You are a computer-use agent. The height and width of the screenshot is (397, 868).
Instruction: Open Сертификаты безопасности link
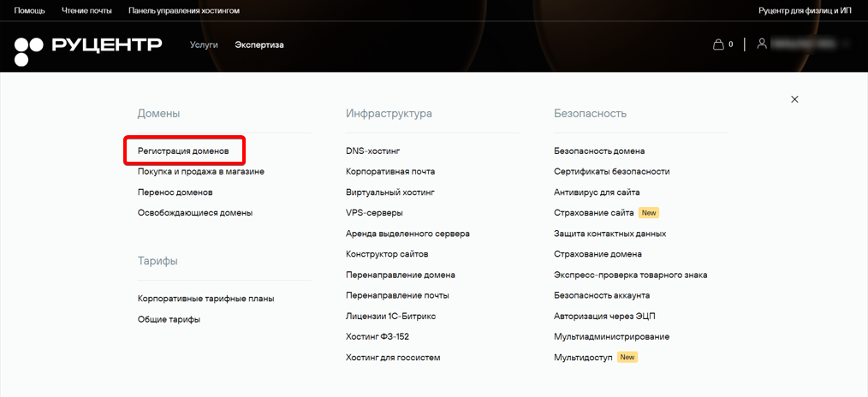click(612, 172)
